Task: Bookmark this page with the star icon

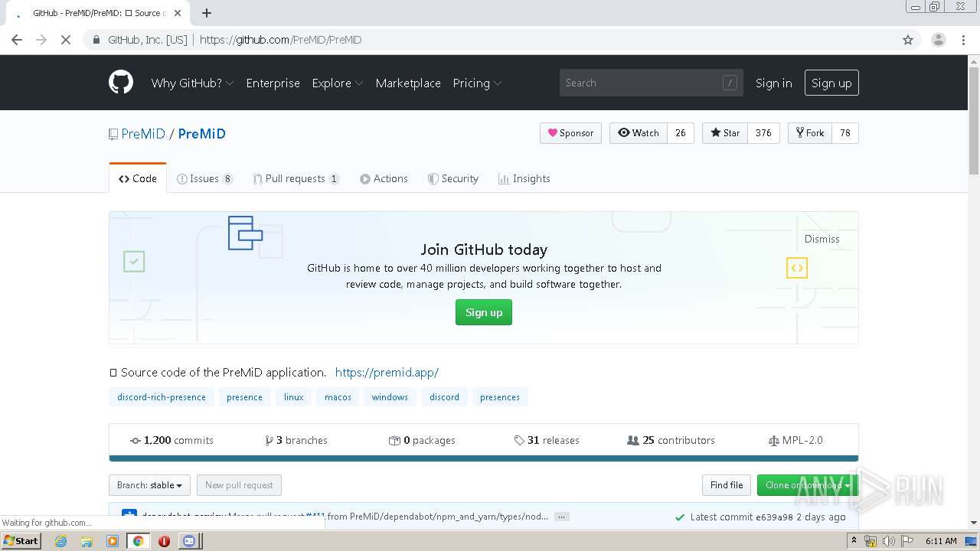Action: pos(908,40)
